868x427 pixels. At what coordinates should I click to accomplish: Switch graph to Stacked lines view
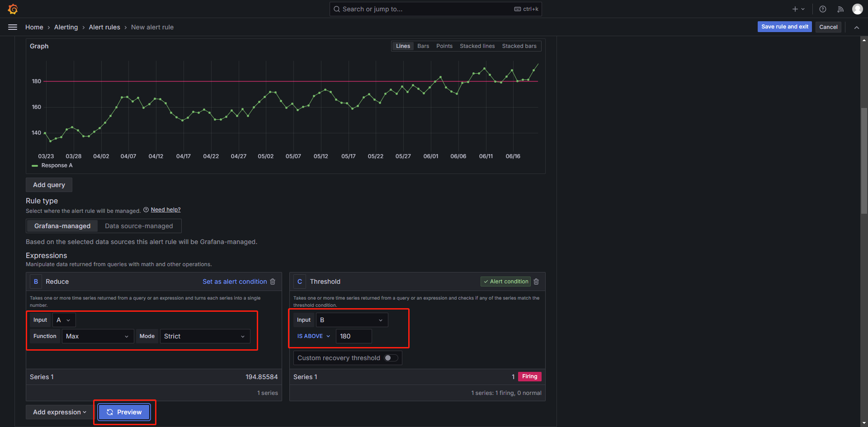(x=477, y=46)
